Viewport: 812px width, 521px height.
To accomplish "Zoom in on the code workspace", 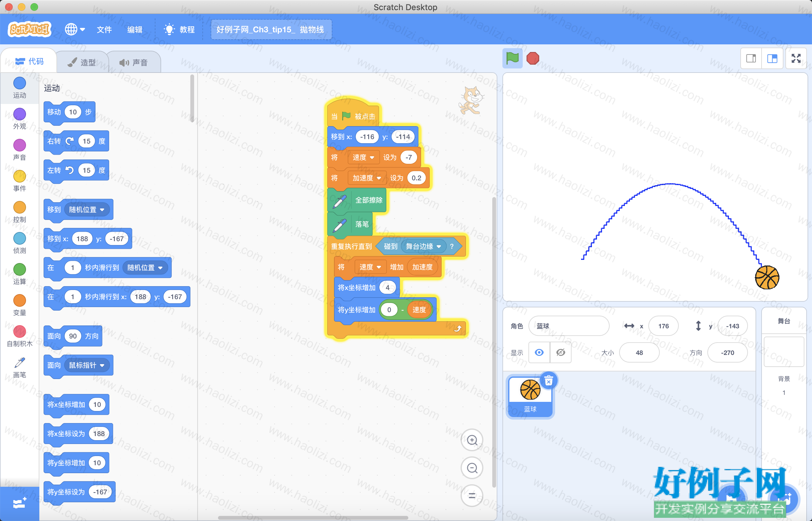I will tap(472, 440).
